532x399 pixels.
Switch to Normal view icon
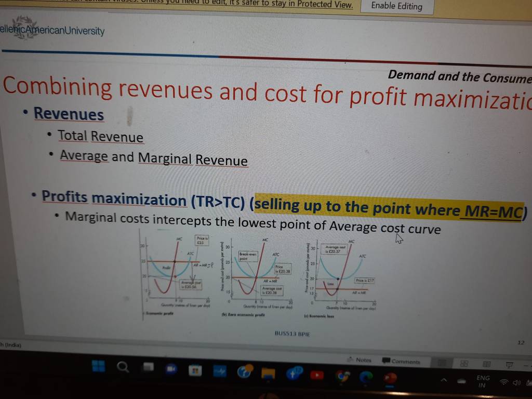click(442, 363)
